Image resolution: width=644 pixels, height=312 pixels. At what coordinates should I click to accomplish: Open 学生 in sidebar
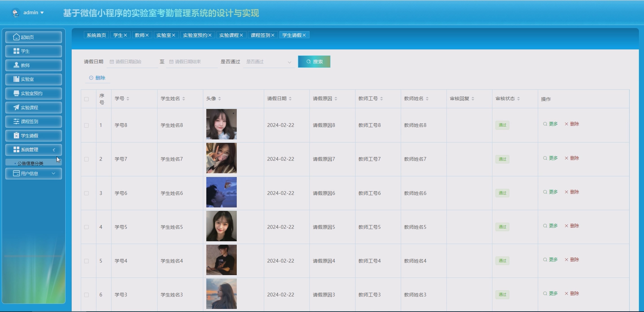(33, 51)
